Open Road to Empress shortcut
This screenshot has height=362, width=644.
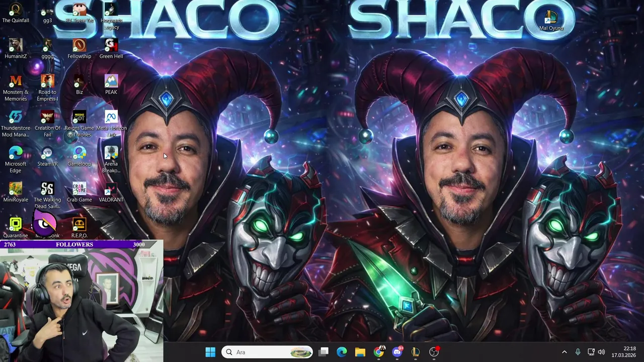(x=47, y=87)
